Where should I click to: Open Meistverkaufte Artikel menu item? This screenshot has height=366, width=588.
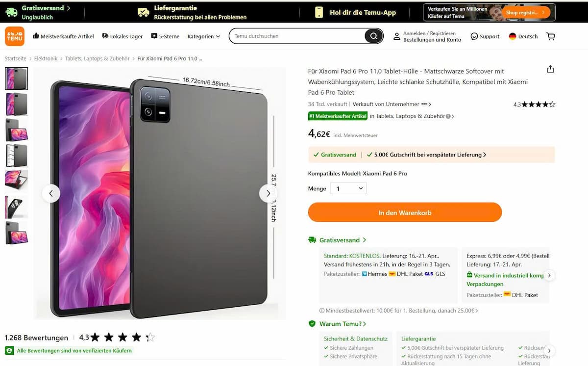point(63,36)
